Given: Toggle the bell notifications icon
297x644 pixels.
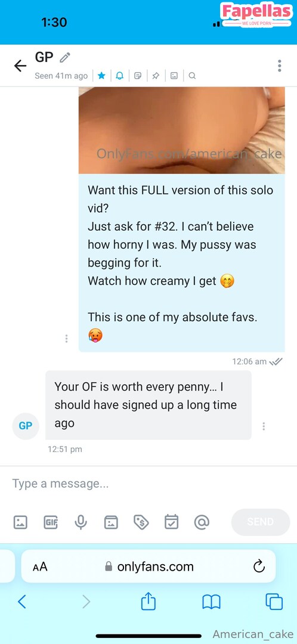Looking at the screenshot, I should point(119,76).
